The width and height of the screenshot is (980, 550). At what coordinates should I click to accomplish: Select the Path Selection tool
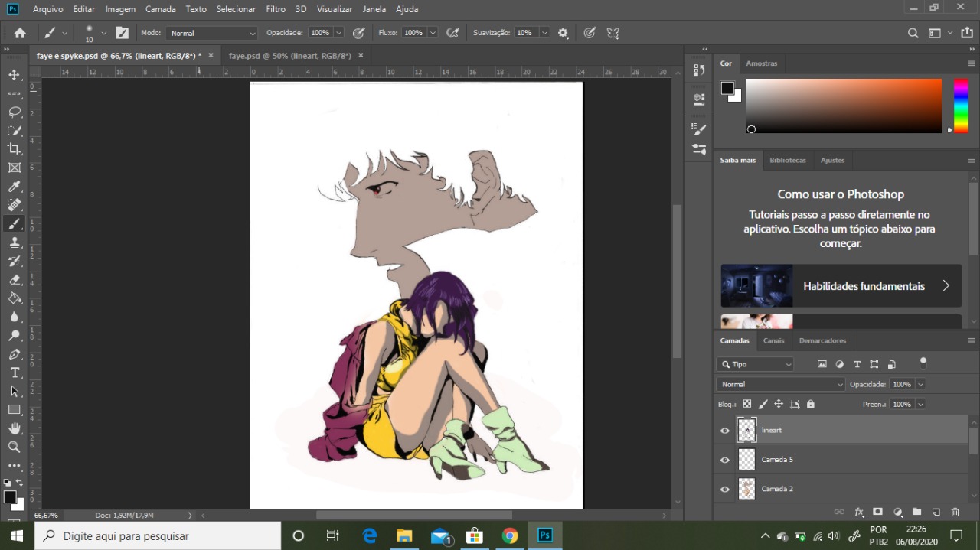[14, 391]
